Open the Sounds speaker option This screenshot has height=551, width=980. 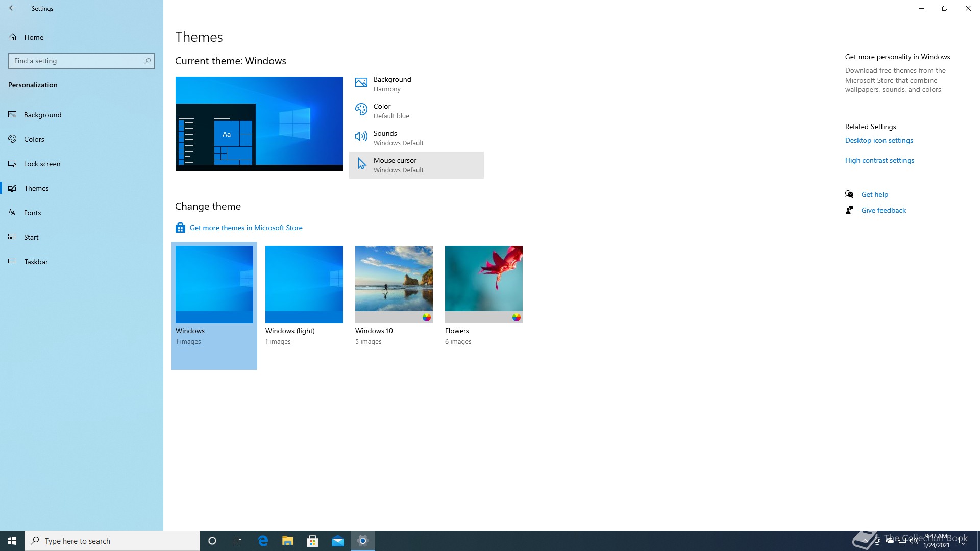click(x=361, y=137)
